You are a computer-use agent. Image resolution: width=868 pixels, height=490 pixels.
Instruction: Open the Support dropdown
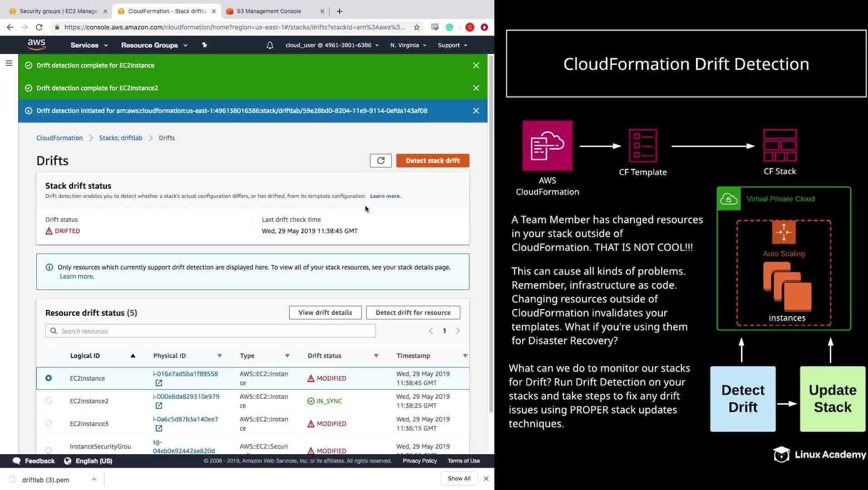coord(452,45)
